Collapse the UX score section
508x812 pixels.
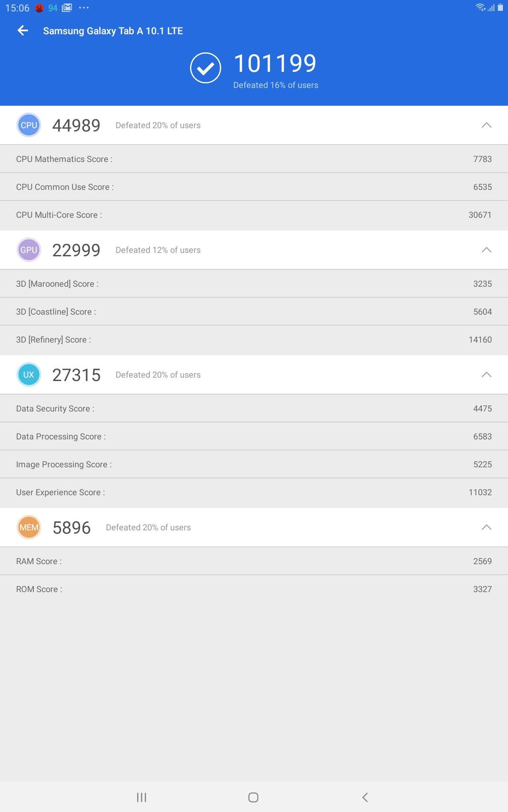pos(486,375)
